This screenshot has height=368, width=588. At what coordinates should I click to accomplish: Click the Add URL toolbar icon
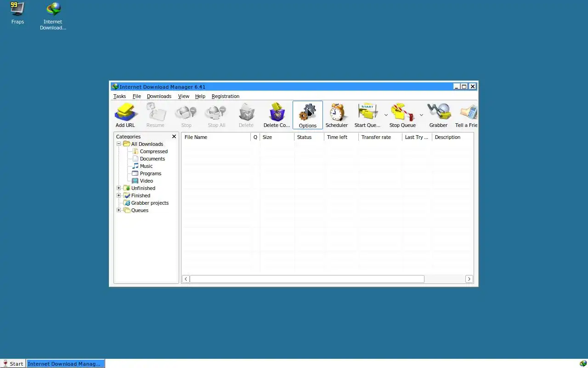tap(125, 115)
